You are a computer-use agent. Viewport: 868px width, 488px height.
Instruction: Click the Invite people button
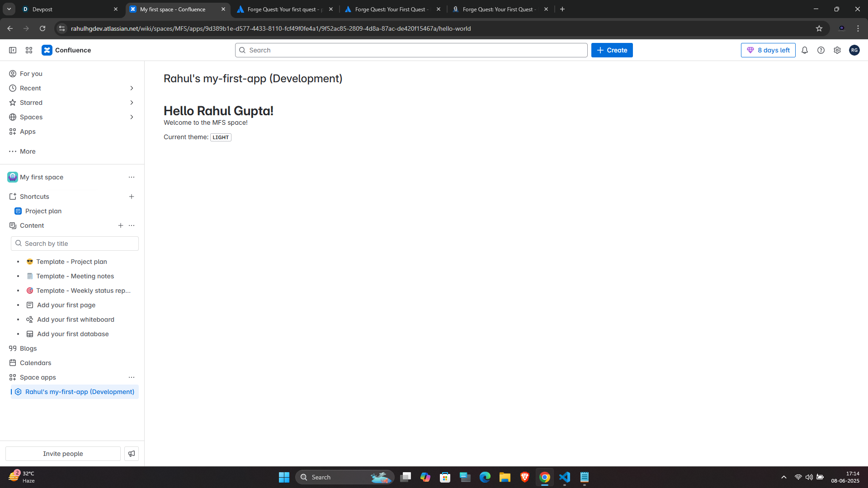click(63, 454)
